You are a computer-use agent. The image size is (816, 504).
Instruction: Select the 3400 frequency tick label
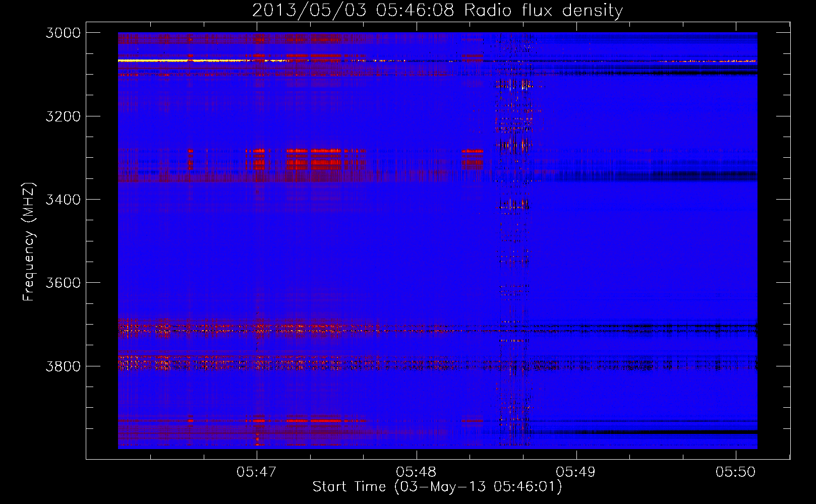(63, 200)
